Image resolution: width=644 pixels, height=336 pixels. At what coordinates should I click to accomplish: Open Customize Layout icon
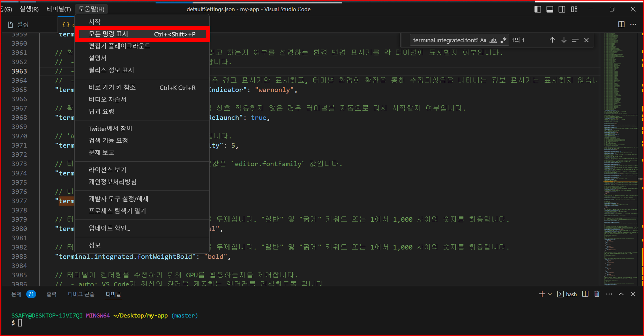(574, 9)
